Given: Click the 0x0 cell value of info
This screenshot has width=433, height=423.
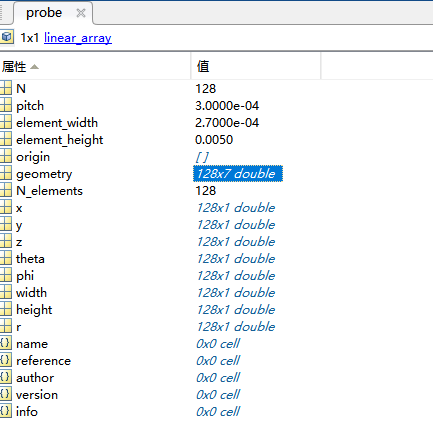Looking at the screenshot, I should tap(218, 412).
